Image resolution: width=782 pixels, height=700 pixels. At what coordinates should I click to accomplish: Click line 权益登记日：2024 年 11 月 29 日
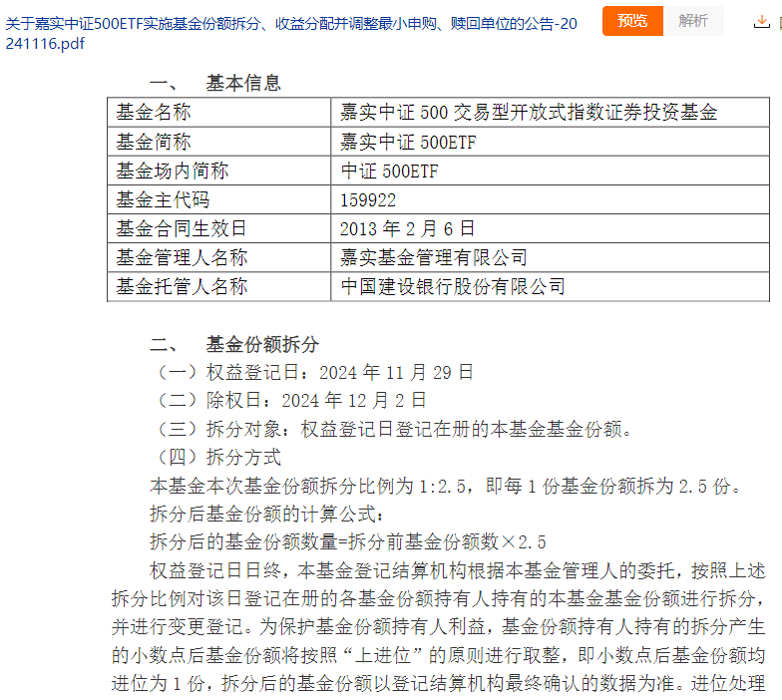315,373
